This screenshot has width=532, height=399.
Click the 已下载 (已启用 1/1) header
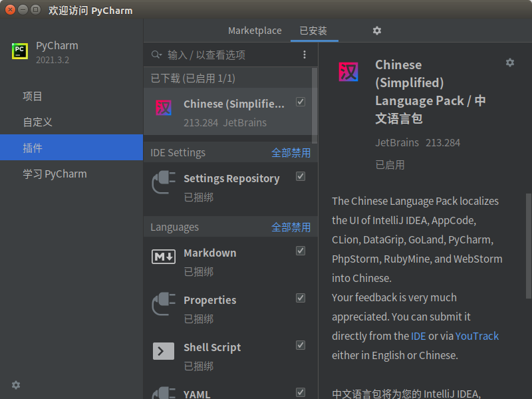(193, 78)
